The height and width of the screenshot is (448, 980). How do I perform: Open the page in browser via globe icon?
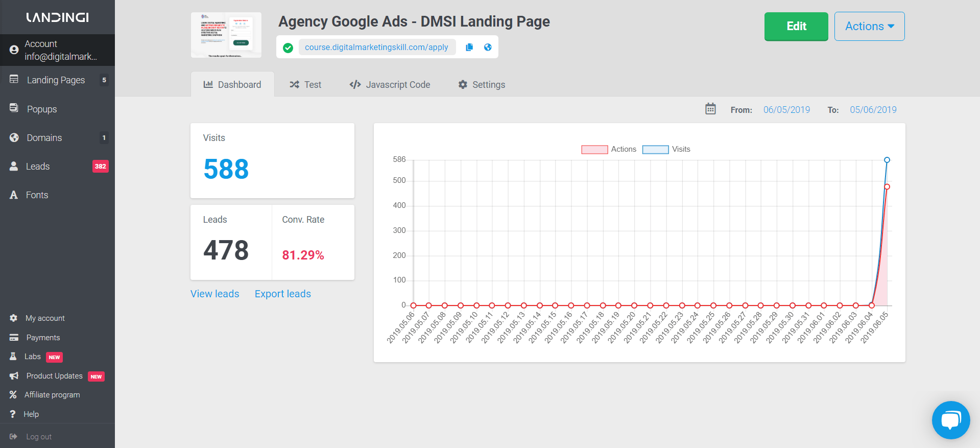point(488,47)
